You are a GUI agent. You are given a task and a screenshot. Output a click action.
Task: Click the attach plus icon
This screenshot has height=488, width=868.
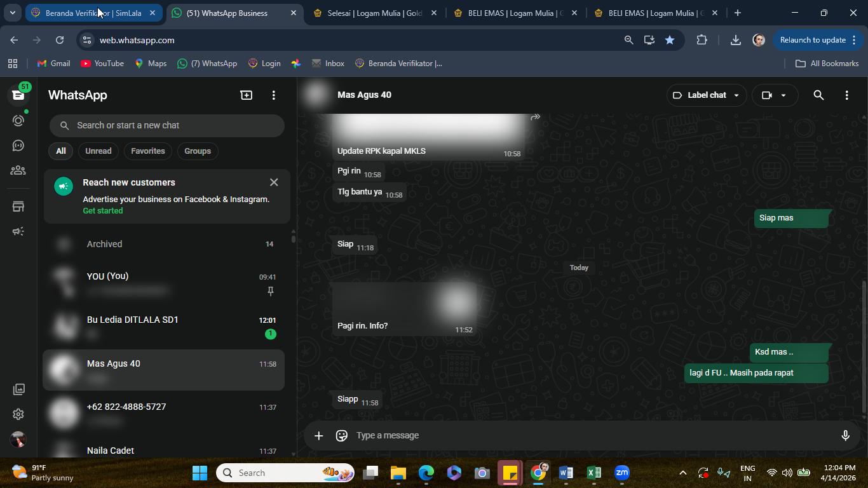[319, 435]
